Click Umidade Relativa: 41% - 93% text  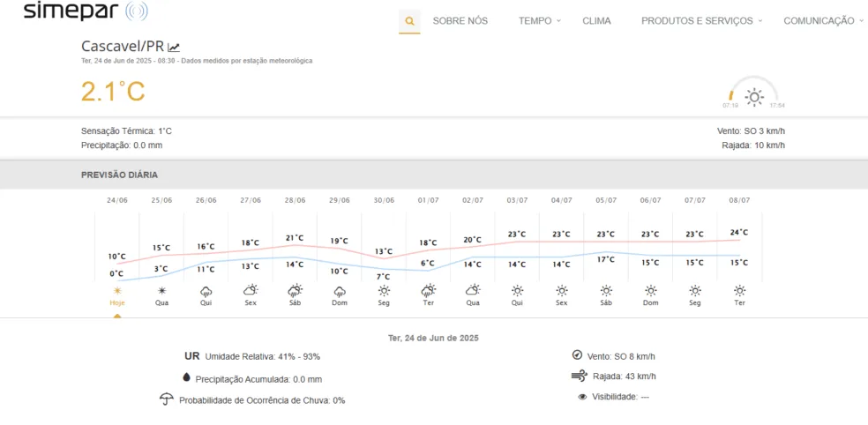(x=262, y=356)
